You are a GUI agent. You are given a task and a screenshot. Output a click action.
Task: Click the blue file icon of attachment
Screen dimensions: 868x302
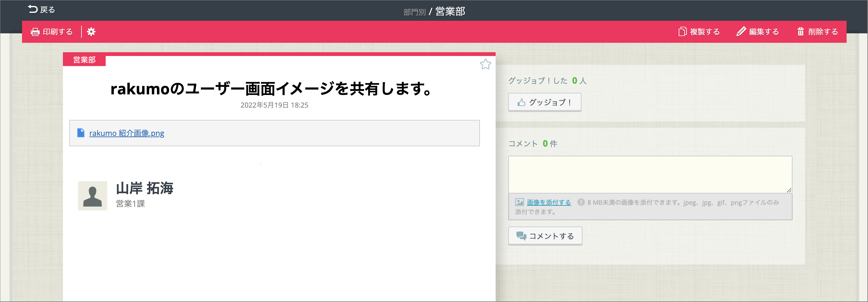[x=81, y=133]
